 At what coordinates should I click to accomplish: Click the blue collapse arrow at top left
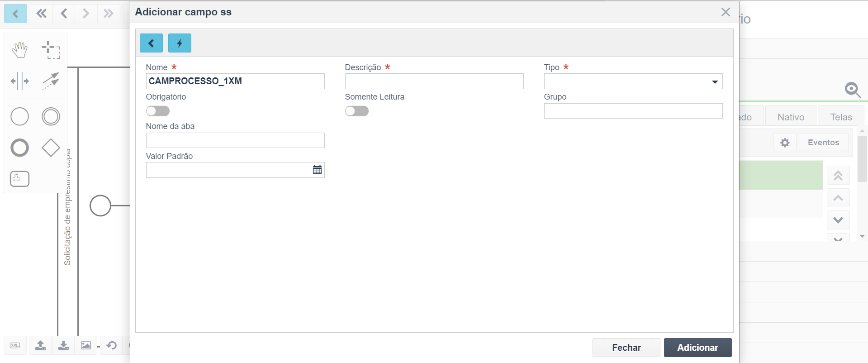15,14
